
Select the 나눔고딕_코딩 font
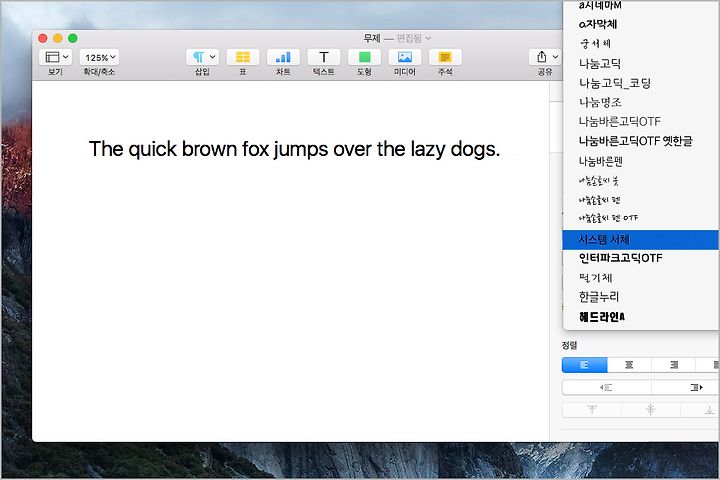615,83
